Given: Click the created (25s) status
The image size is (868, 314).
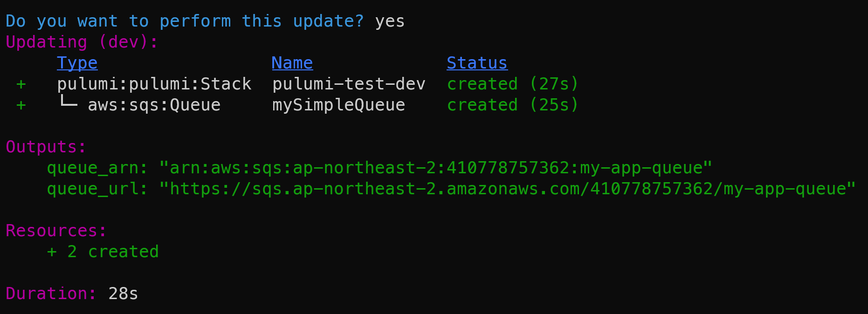Looking at the screenshot, I should pyautogui.click(x=513, y=105).
